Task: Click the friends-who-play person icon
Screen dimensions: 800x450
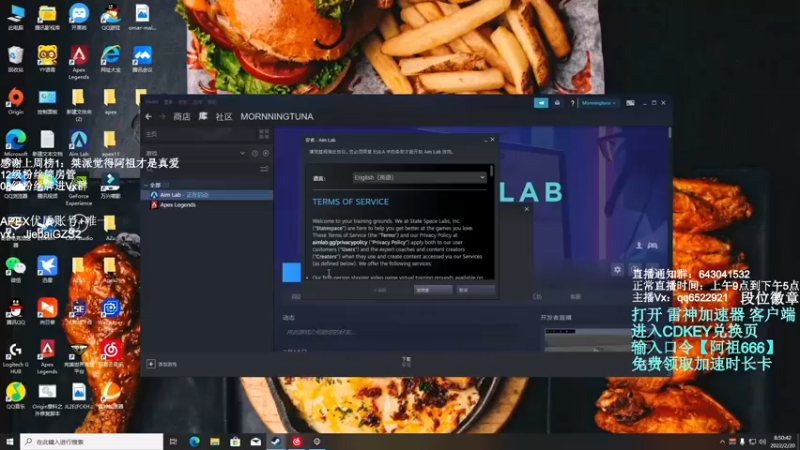Action: click(639, 246)
